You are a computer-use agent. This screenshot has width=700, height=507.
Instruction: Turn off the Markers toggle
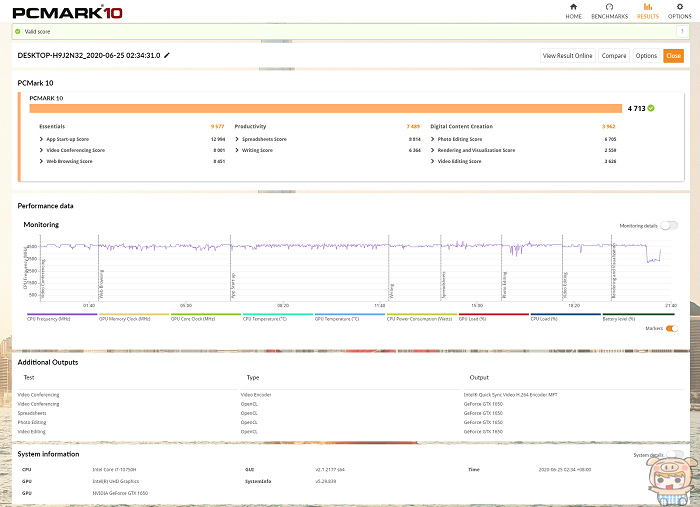click(x=671, y=328)
